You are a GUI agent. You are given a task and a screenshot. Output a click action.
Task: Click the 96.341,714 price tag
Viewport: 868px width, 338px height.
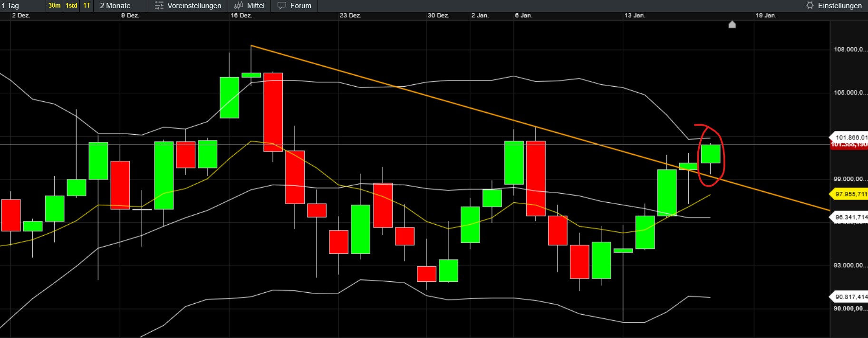tap(849, 217)
